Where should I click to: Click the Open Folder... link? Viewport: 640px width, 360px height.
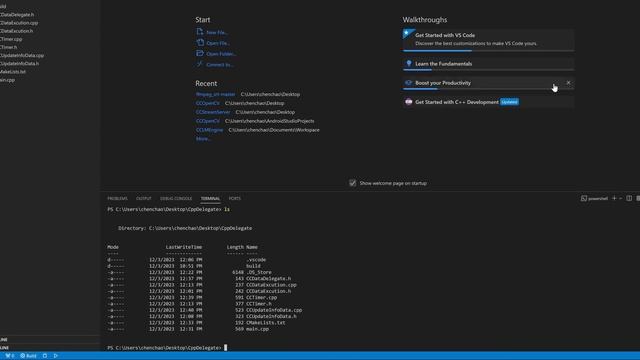point(221,54)
